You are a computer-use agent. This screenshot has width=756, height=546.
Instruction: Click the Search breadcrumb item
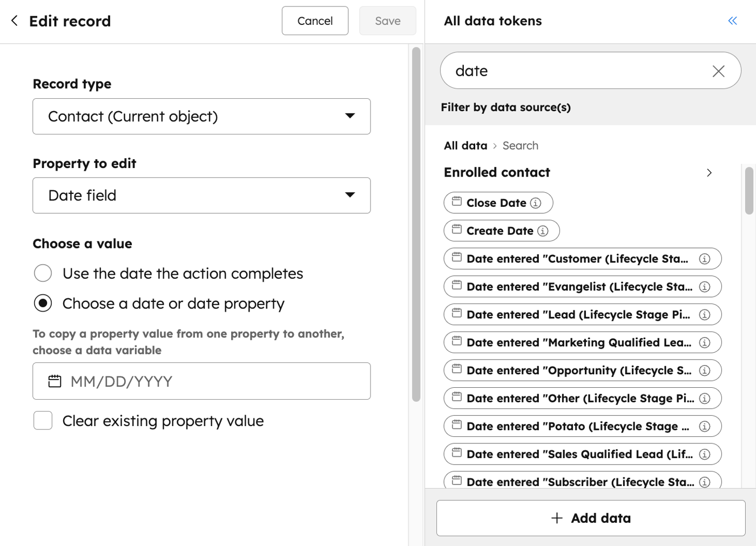[521, 145]
